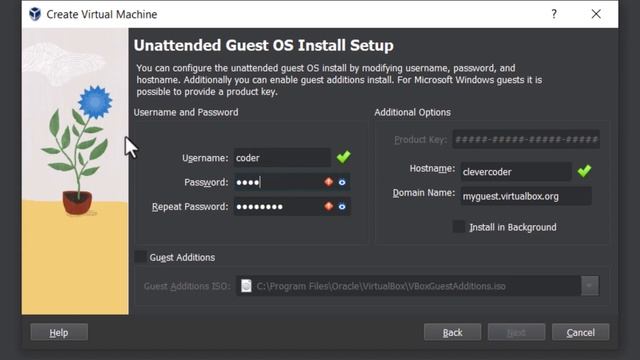The width and height of the screenshot is (640, 360).
Task: Click the Help button
Action: click(59, 332)
